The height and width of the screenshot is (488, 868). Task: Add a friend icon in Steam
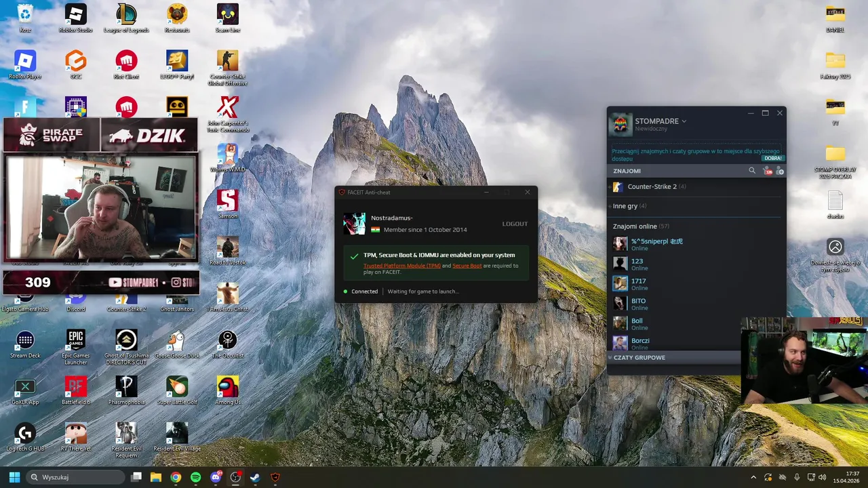[x=780, y=171]
